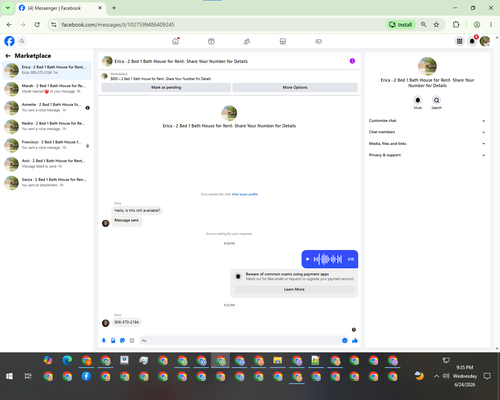Open File Explorer from the taskbar
This screenshot has width=500, height=400.
tap(278, 360)
